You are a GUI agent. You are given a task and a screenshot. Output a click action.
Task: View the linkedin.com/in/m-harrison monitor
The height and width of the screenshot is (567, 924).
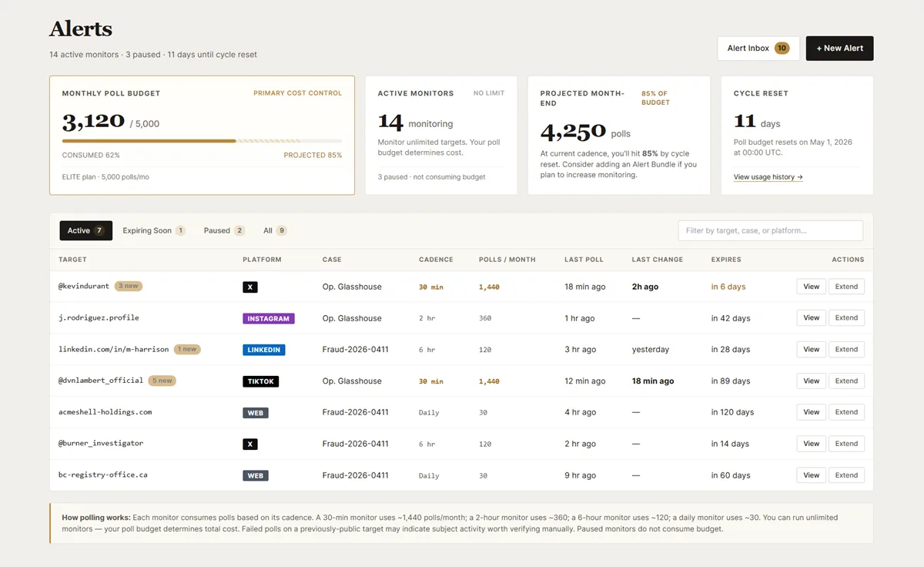click(811, 349)
